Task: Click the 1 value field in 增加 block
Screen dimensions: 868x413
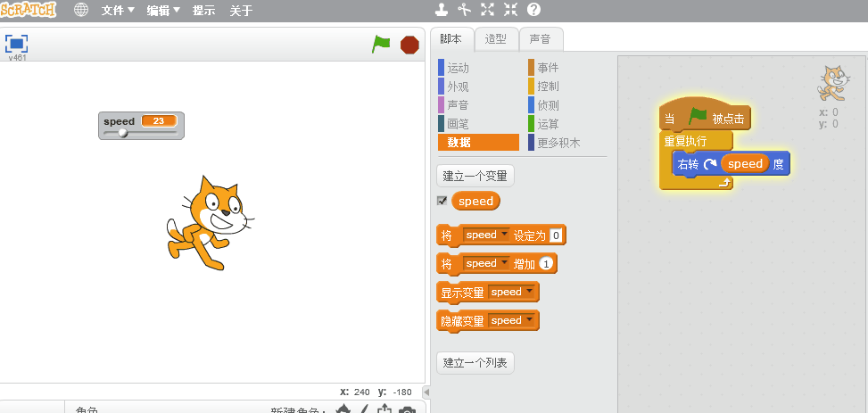Action: (x=547, y=264)
